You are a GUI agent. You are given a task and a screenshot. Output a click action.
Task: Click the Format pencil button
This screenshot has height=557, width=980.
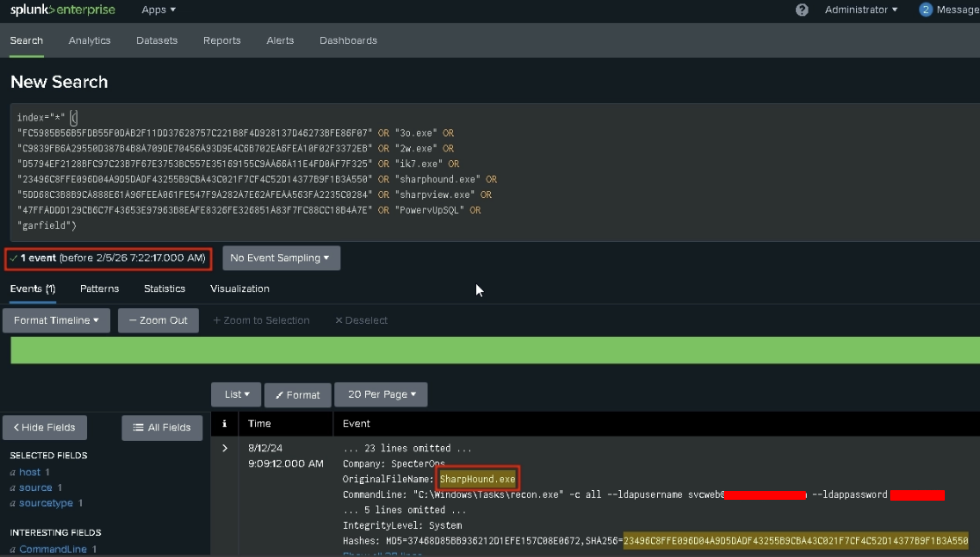[297, 395]
